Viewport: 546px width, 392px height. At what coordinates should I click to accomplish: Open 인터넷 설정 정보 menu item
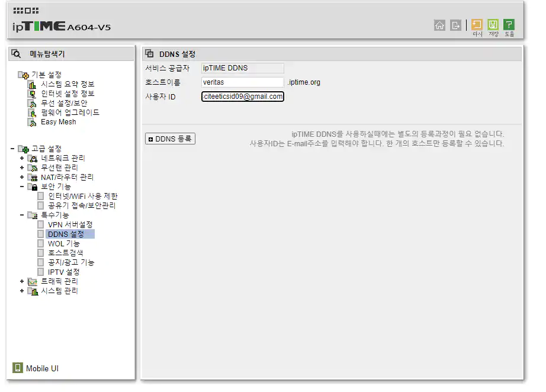click(x=68, y=94)
